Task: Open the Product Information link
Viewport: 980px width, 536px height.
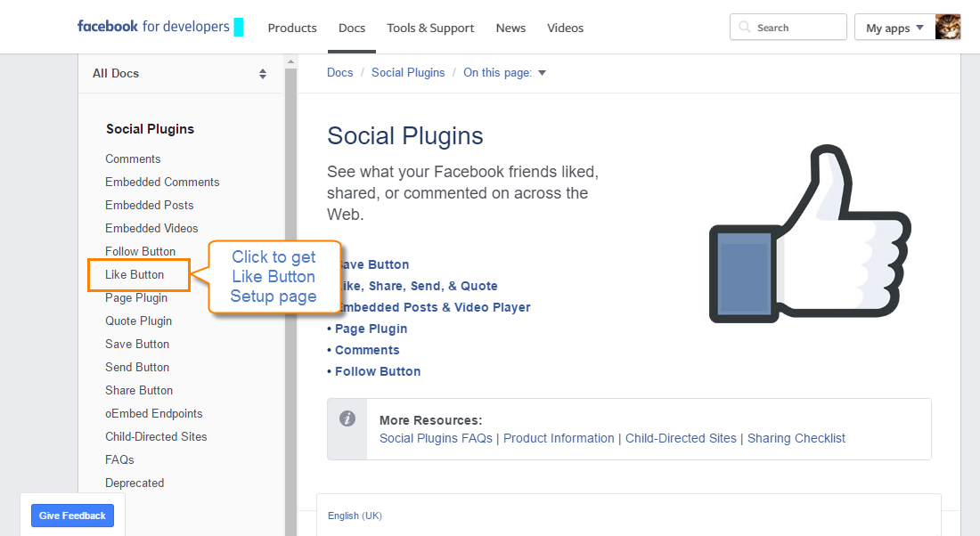Action: (x=559, y=438)
